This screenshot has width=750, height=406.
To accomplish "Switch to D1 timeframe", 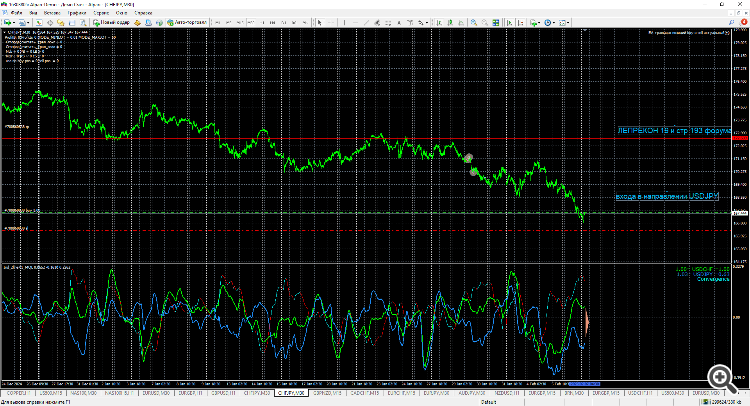I will pyautogui.click(x=284, y=22).
